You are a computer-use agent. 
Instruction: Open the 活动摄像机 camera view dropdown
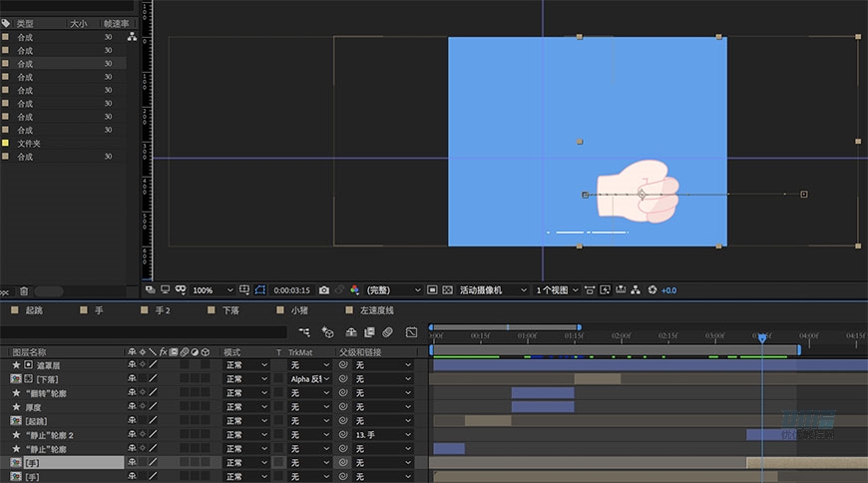click(x=492, y=290)
